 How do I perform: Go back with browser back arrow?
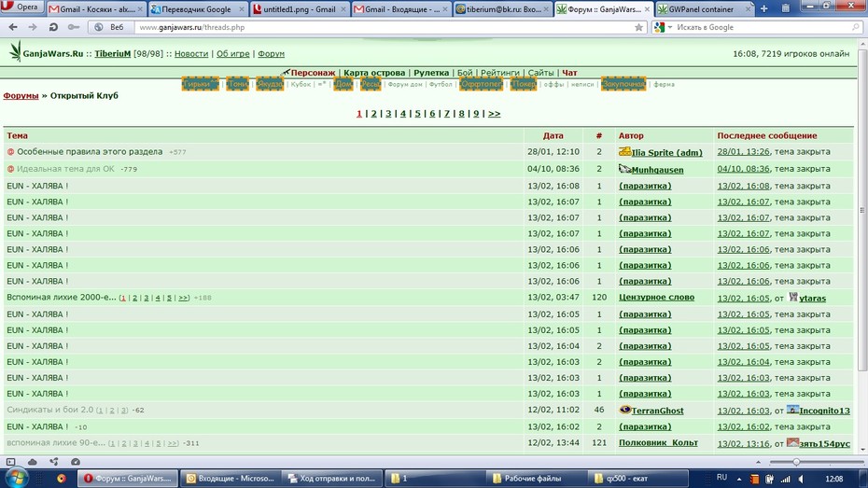click(x=13, y=27)
